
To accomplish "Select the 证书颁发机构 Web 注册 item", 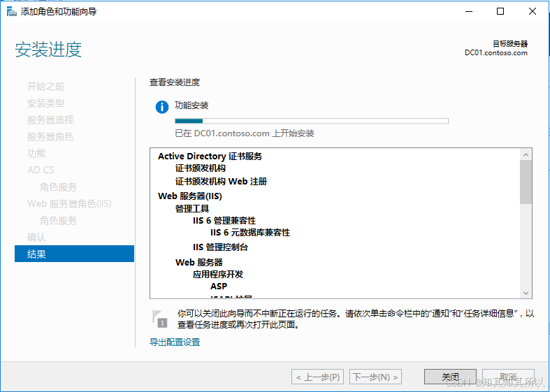I will click(x=221, y=182).
